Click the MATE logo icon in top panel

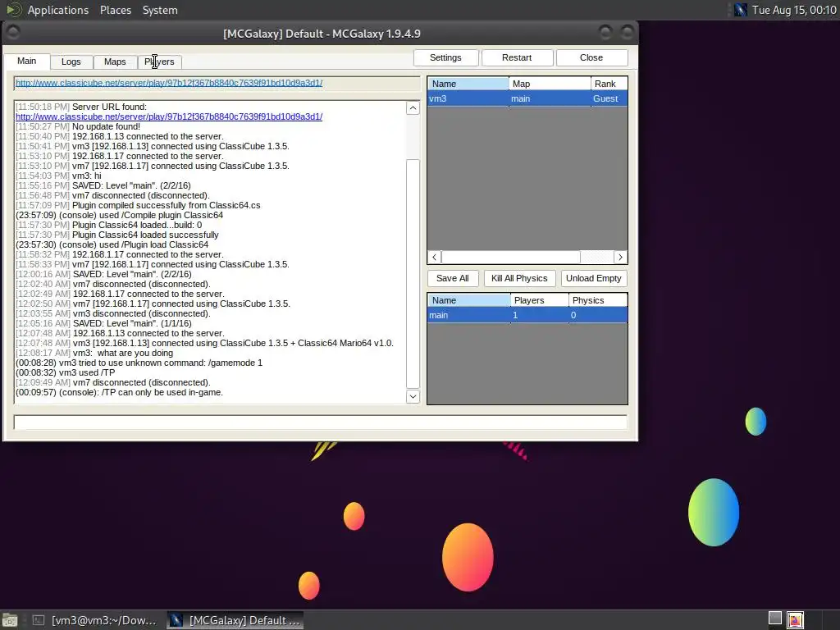click(x=13, y=10)
